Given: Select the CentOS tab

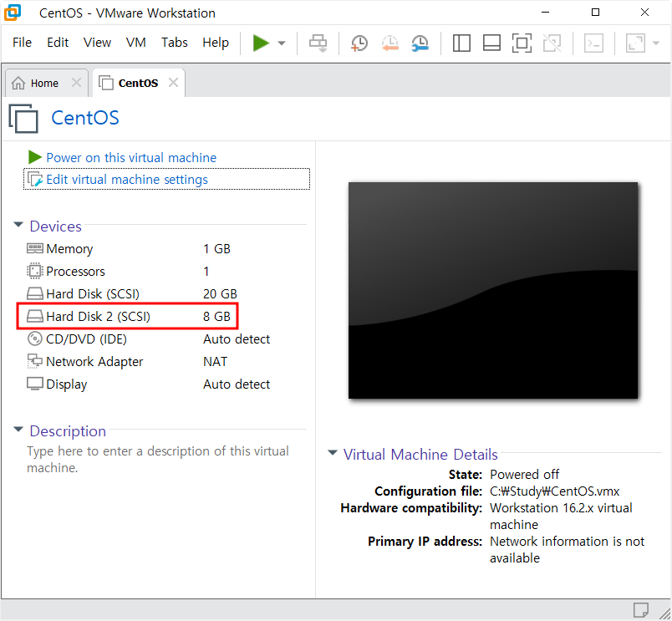Looking at the screenshot, I should point(138,83).
